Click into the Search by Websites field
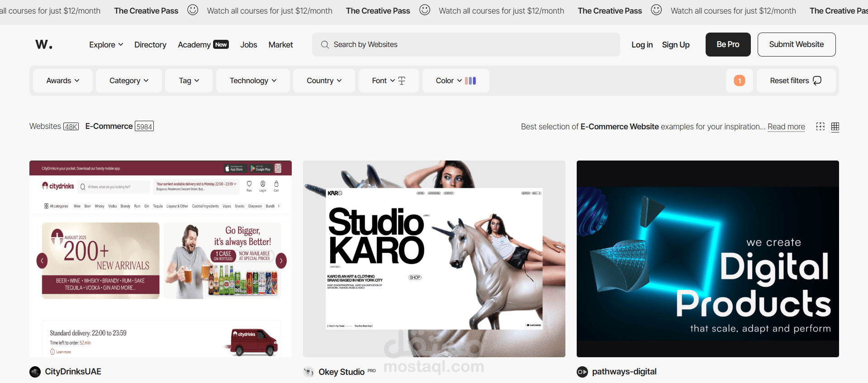The height and width of the screenshot is (383, 868). point(466,44)
